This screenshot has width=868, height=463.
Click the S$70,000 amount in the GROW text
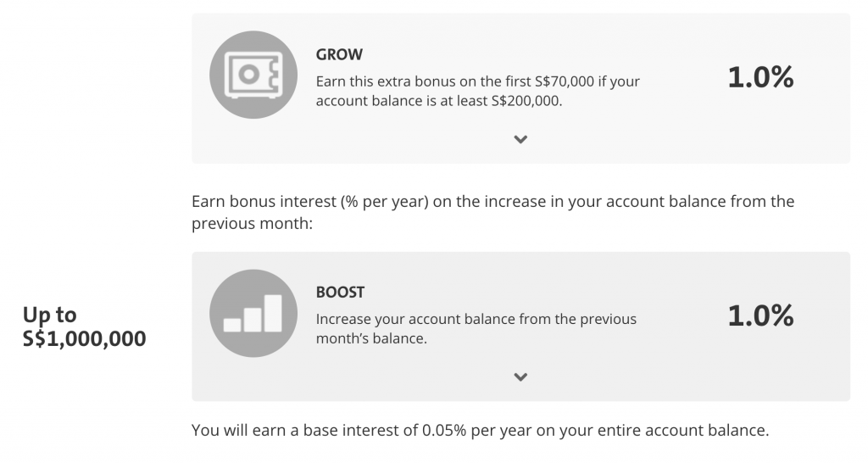[564, 81]
